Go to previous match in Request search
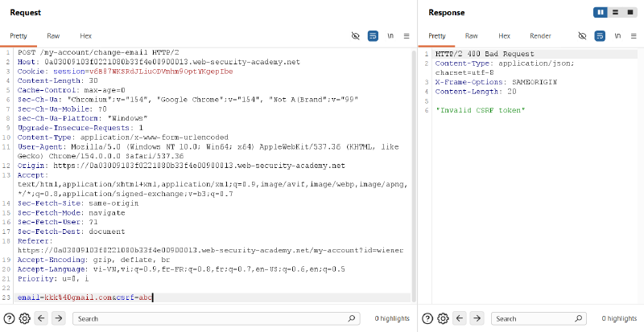This screenshot has height=332, width=644. click(41, 318)
